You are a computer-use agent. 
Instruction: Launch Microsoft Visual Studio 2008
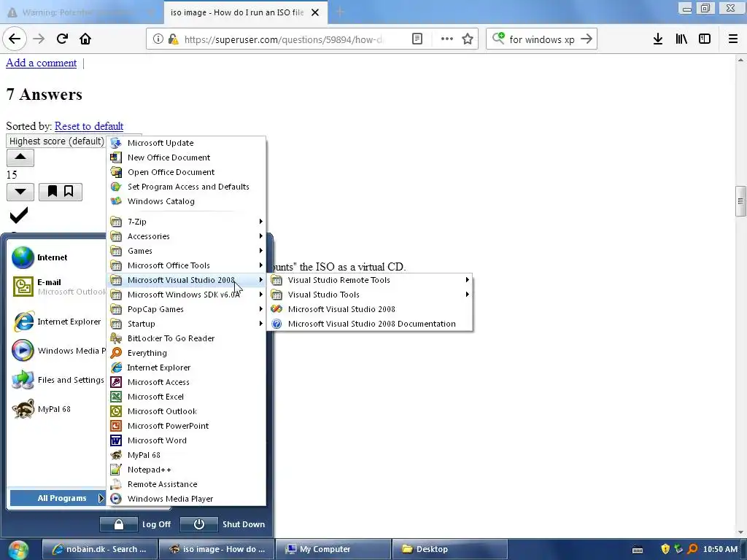[x=370, y=309]
